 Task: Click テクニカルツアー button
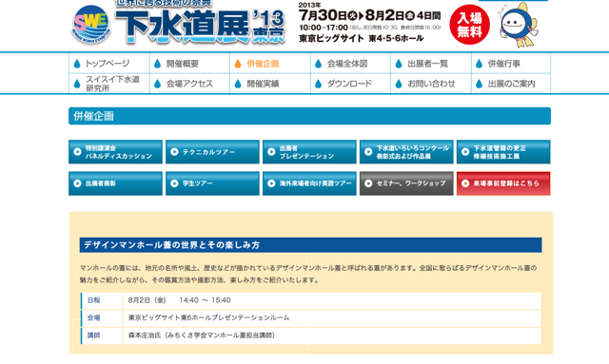(212, 152)
